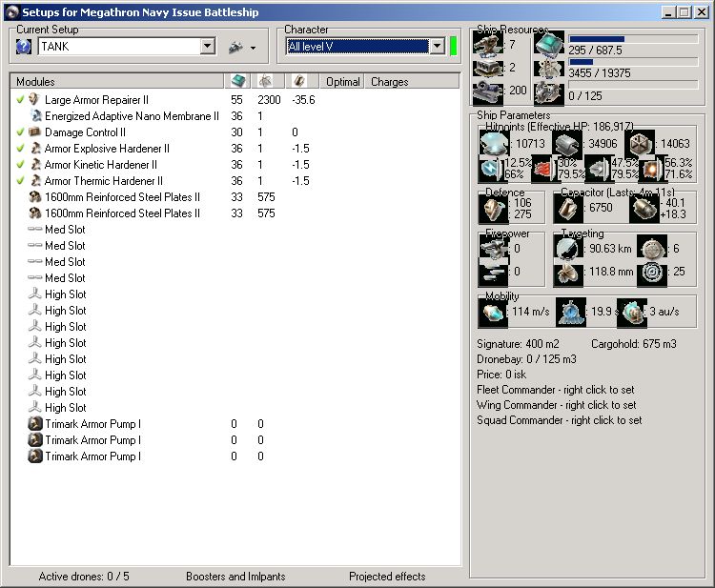Open the Character dropdown arrow

pos(437,46)
